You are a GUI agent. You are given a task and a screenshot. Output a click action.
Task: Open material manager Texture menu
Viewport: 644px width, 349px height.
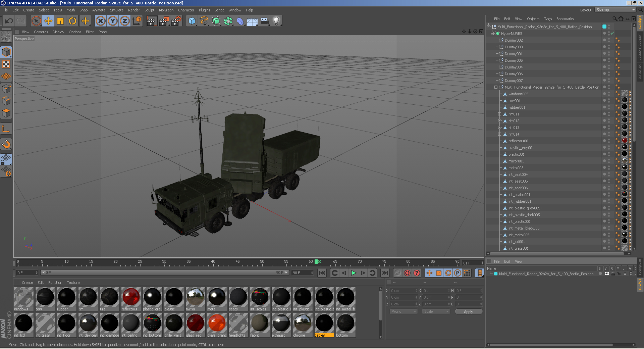tap(73, 283)
